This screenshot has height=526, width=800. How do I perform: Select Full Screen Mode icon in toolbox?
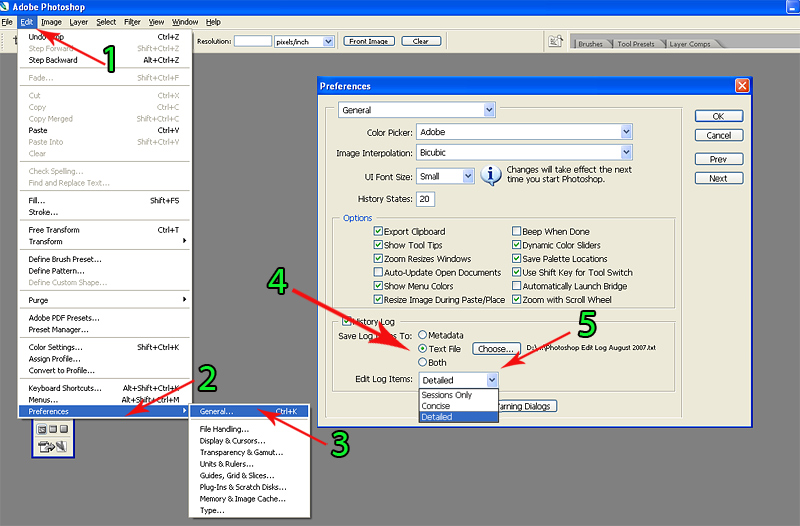(x=64, y=429)
